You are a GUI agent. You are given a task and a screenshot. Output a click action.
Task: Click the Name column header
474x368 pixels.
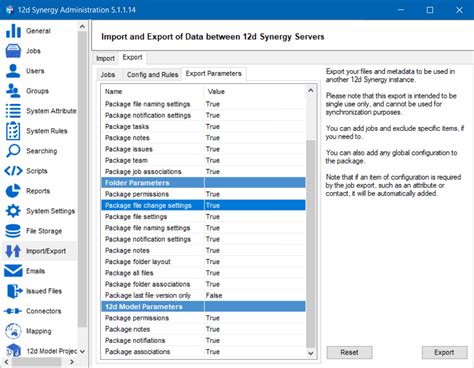pyautogui.click(x=152, y=91)
